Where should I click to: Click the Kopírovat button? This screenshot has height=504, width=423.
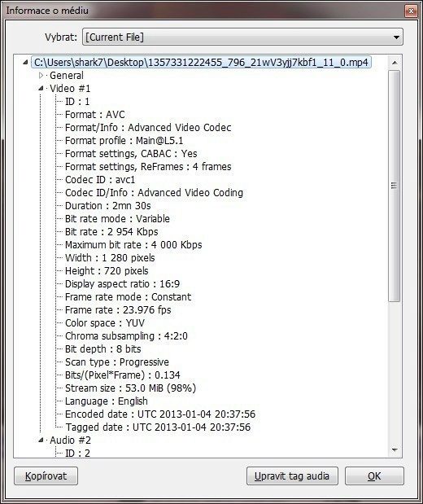[46, 476]
